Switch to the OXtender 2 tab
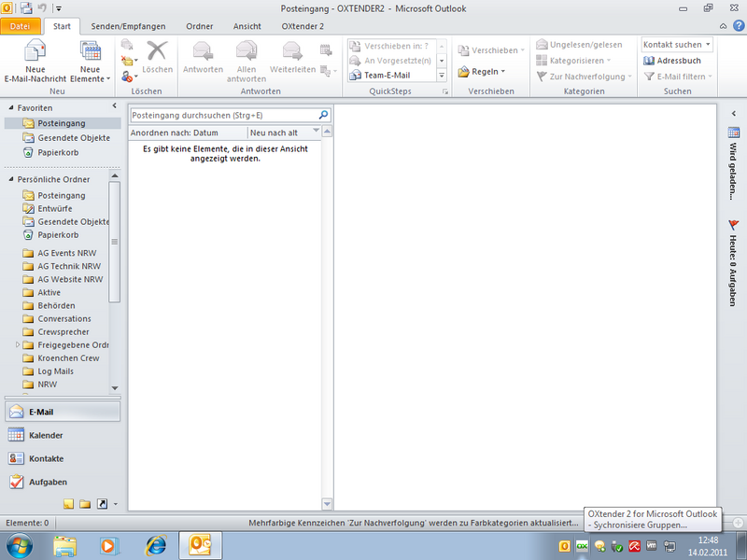 [303, 26]
